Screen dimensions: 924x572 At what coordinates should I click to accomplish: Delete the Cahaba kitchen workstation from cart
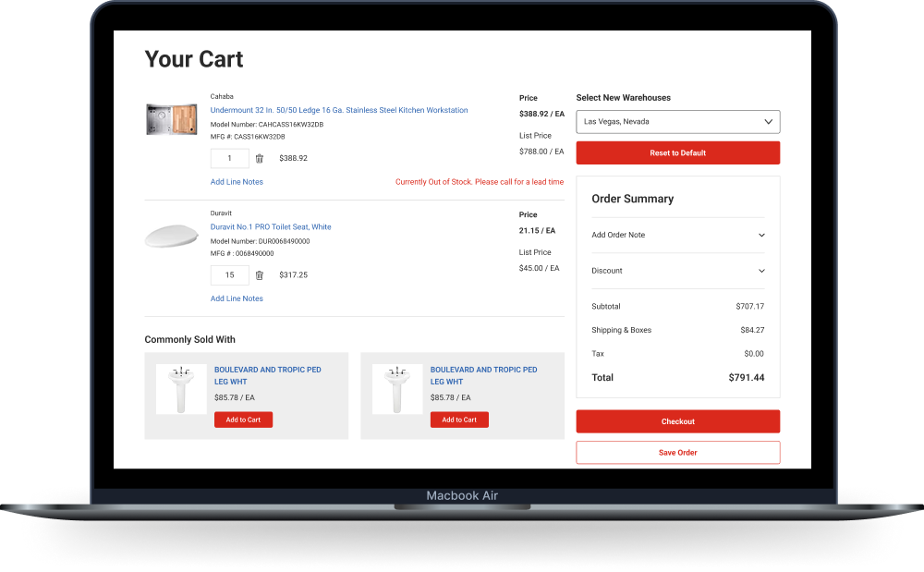tap(260, 159)
